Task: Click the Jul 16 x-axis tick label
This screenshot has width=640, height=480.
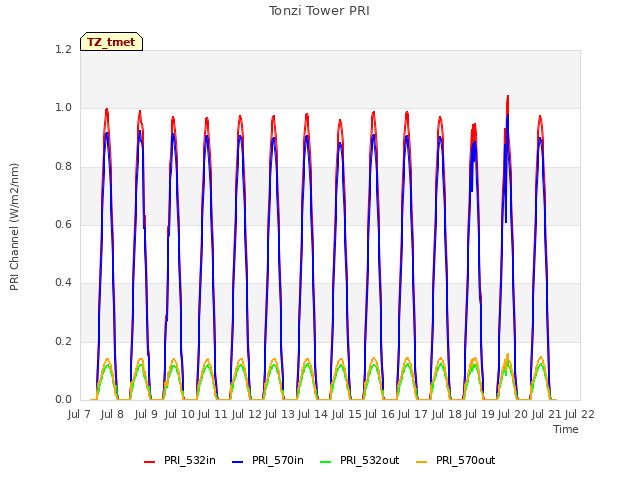Action: click(x=380, y=415)
